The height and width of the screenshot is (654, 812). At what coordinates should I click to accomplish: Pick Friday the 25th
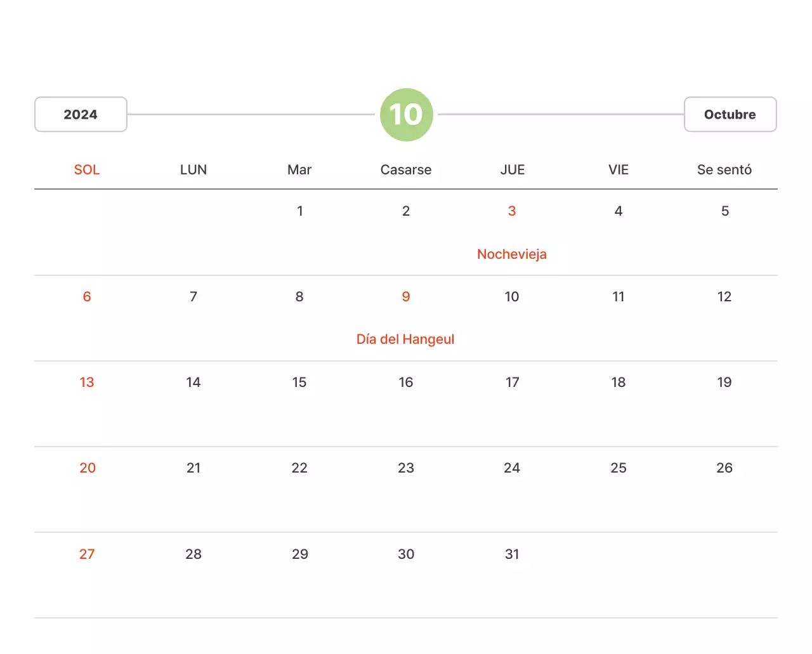[x=619, y=468]
